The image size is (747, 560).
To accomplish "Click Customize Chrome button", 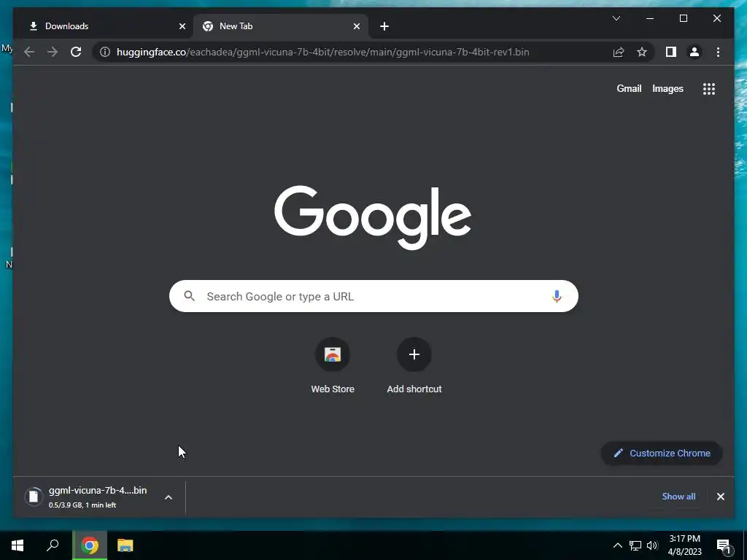I will pos(662,454).
